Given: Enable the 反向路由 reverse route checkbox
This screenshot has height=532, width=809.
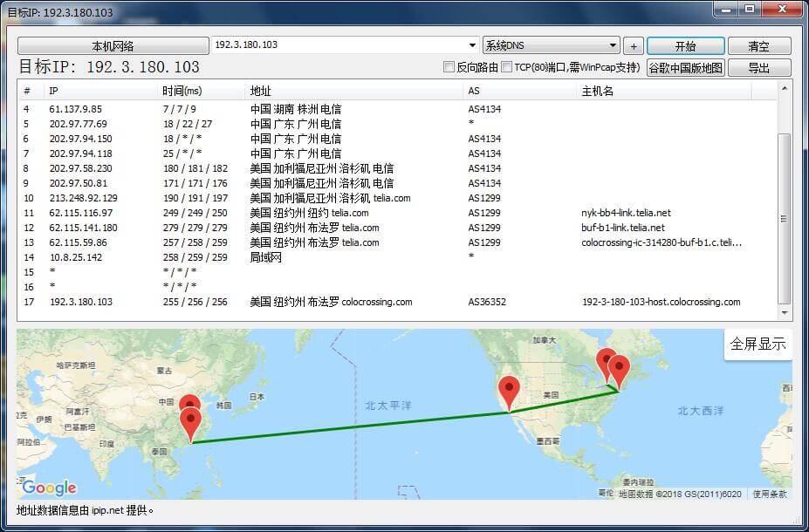Looking at the screenshot, I should 450,67.
